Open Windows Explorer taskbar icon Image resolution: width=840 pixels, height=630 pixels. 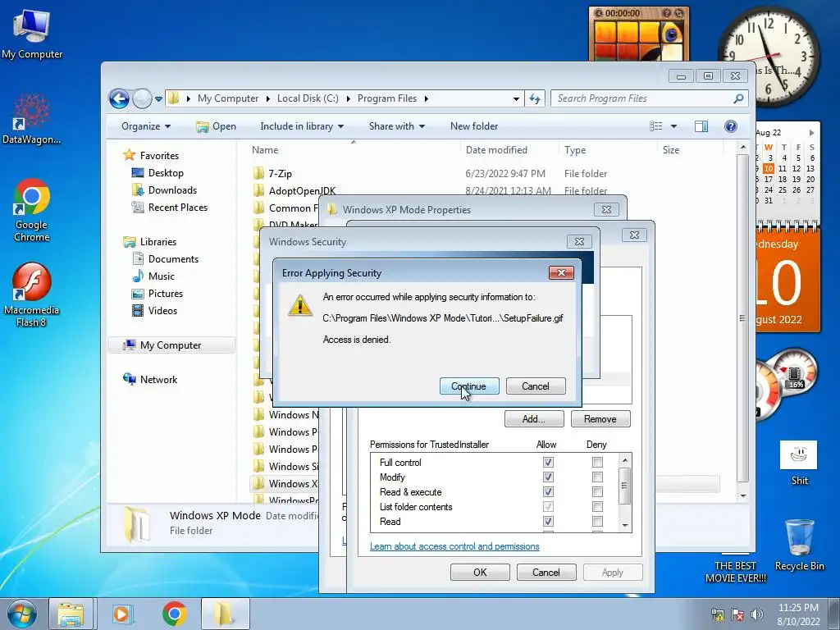pyautogui.click(x=71, y=614)
